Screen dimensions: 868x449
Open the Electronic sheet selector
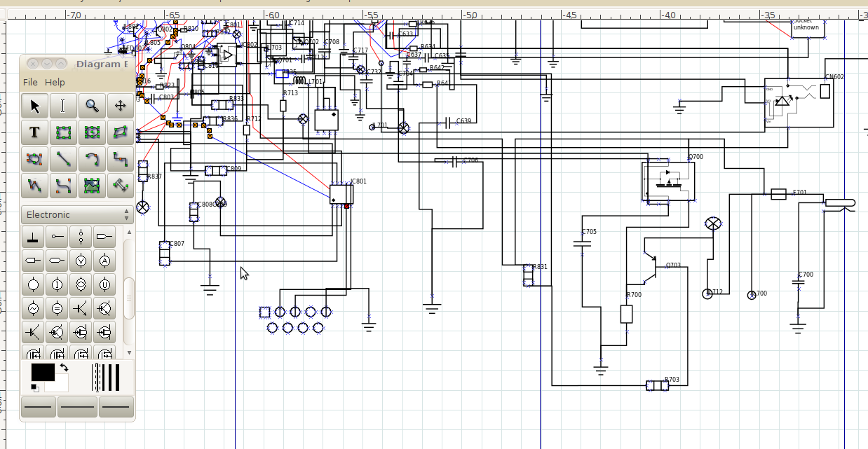76,214
